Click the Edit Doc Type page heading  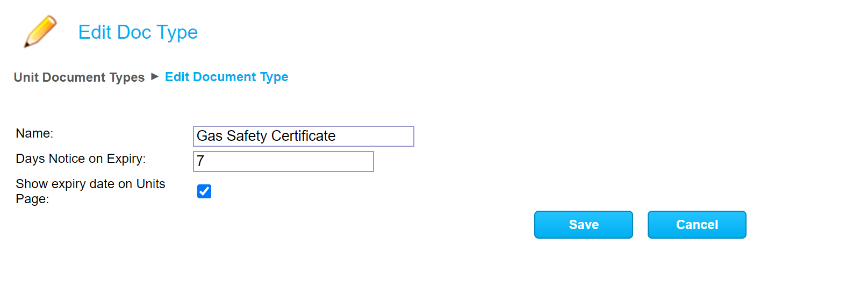coord(138,32)
